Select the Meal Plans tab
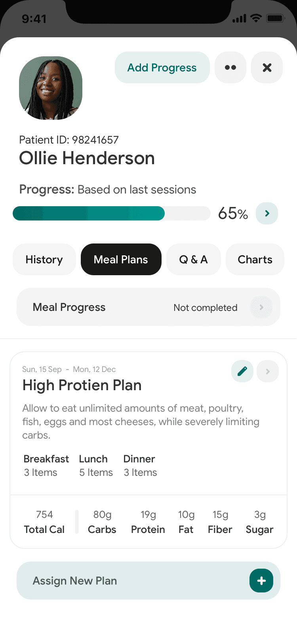Screen dimensions: 297x644 pos(121,259)
